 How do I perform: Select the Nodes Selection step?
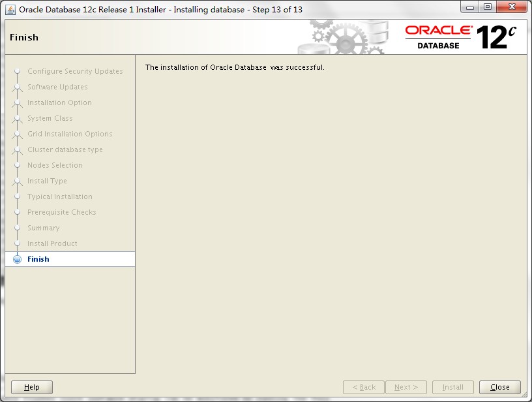(55, 165)
